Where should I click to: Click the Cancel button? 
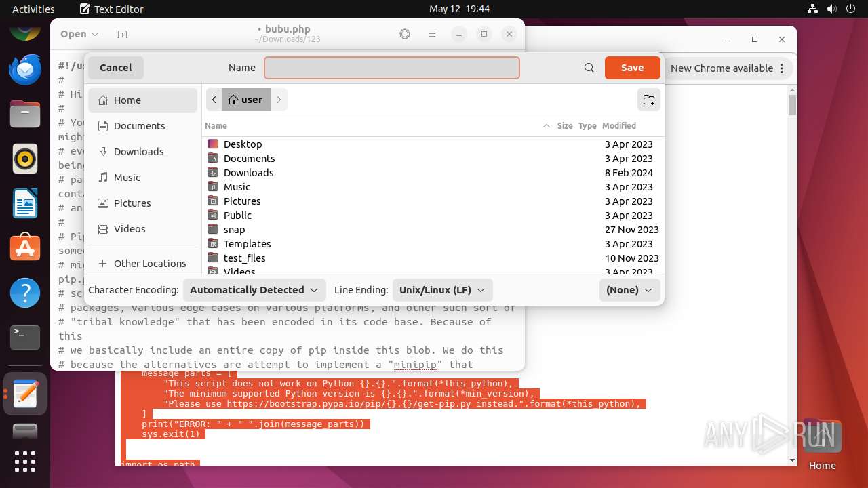click(116, 68)
